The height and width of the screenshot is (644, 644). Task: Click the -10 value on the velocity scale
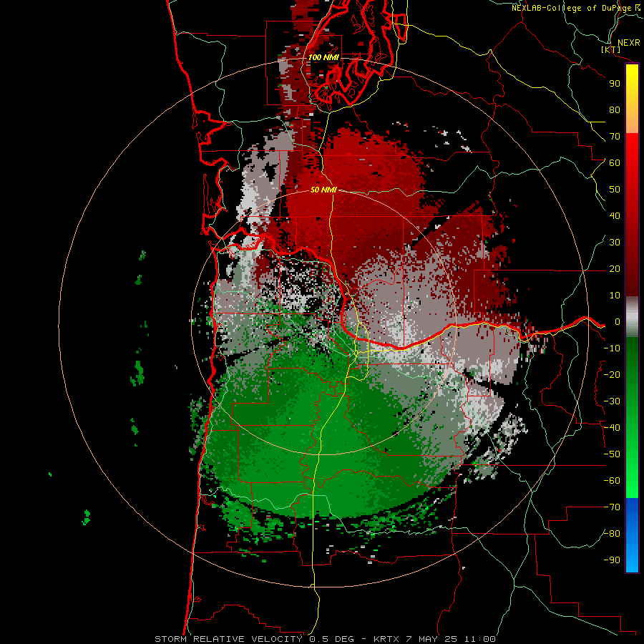612,348
